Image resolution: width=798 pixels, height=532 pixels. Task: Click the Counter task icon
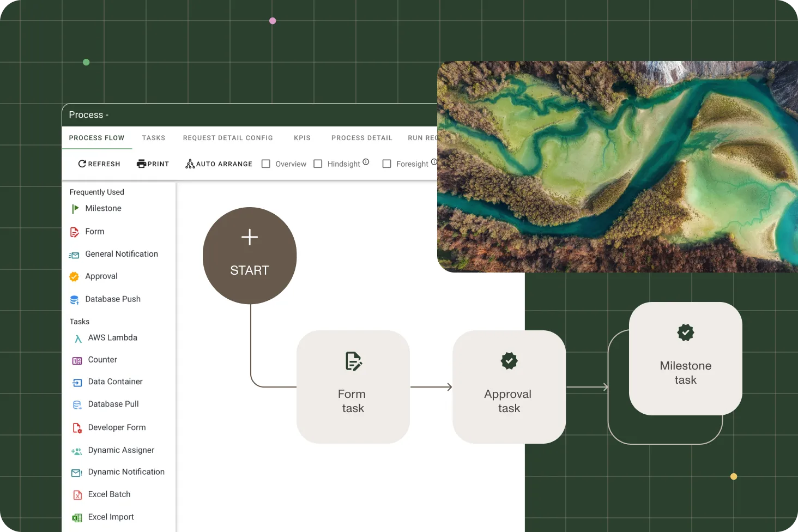tap(77, 360)
